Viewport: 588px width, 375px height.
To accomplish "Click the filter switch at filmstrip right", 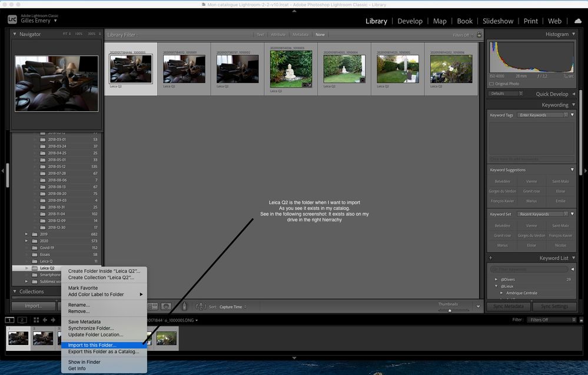I will point(582,320).
